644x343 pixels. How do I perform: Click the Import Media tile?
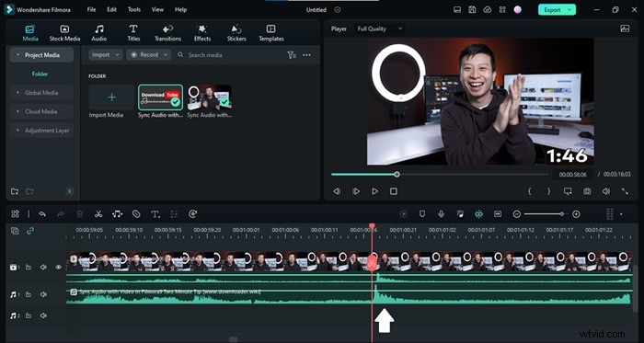point(111,97)
